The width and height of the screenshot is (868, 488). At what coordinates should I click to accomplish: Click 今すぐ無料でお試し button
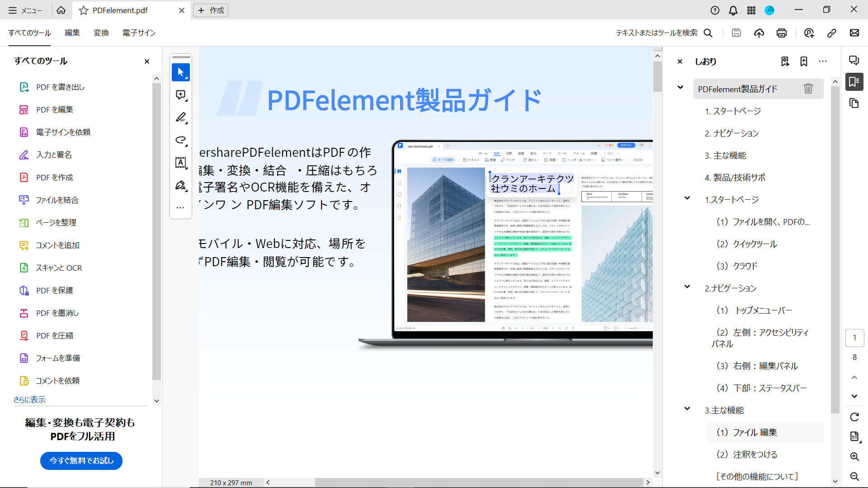[x=81, y=460]
